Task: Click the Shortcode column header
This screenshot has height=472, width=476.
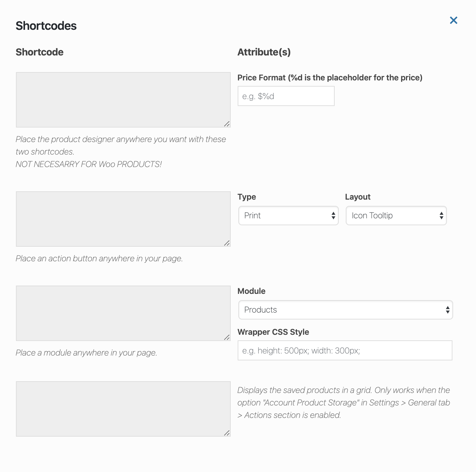Action: (x=39, y=52)
